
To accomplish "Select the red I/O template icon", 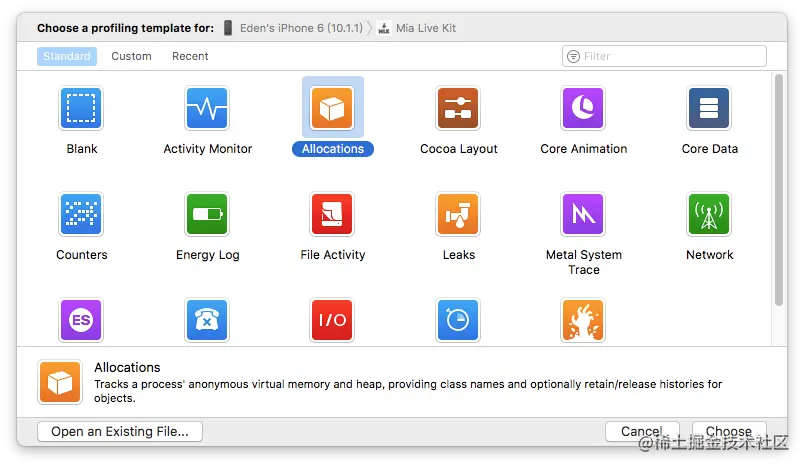I will pyautogui.click(x=333, y=320).
